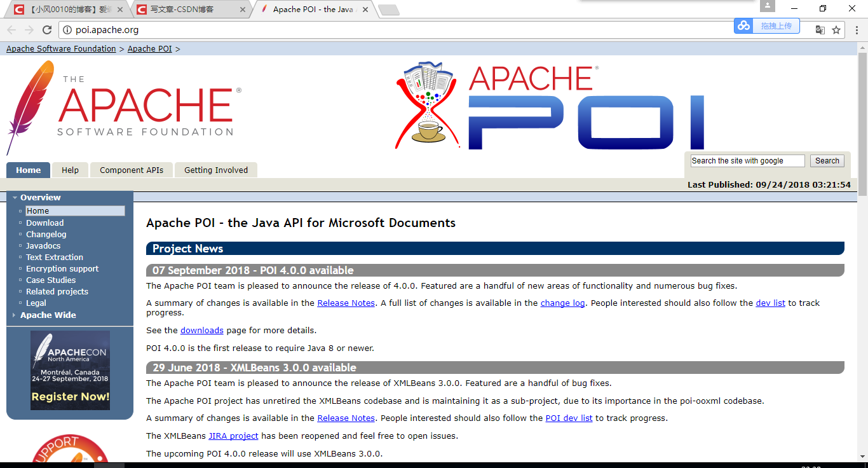Open the JIRA project link
The image size is (868, 468).
pos(233,436)
